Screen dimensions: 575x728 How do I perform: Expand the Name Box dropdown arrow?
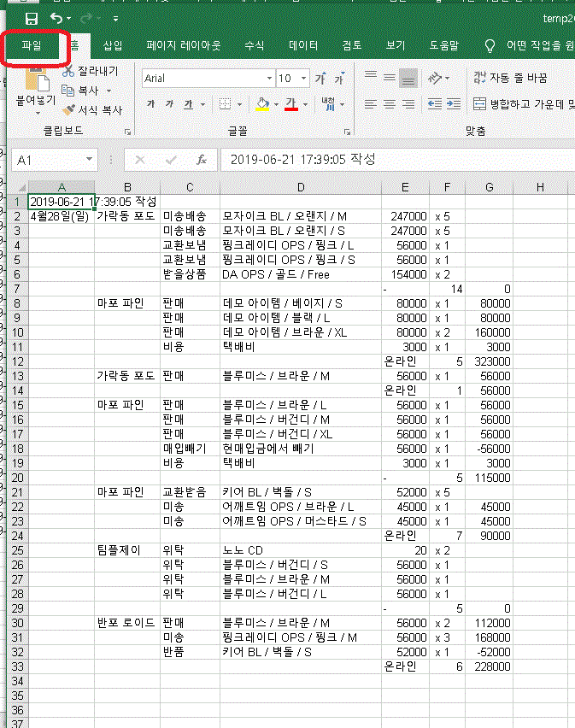[x=90, y=160]
